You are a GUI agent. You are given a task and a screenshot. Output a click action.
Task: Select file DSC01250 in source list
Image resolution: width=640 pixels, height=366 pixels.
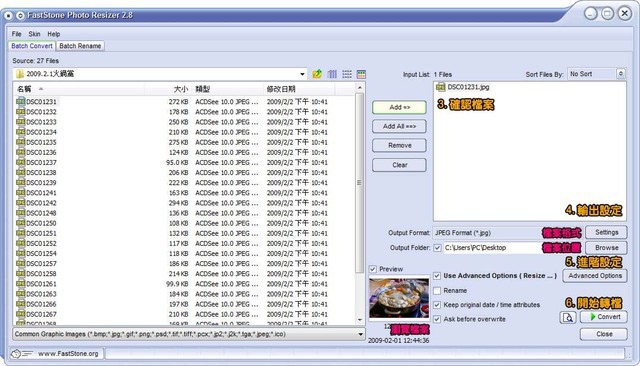coord(41,223)
